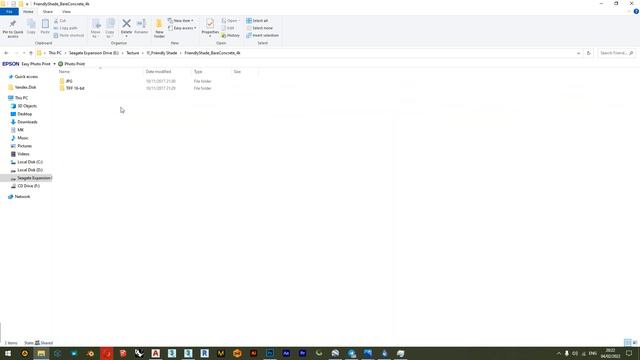This screenshot has height=360, width=640.
Task: Click the Search box field
Action: [617, 53]
